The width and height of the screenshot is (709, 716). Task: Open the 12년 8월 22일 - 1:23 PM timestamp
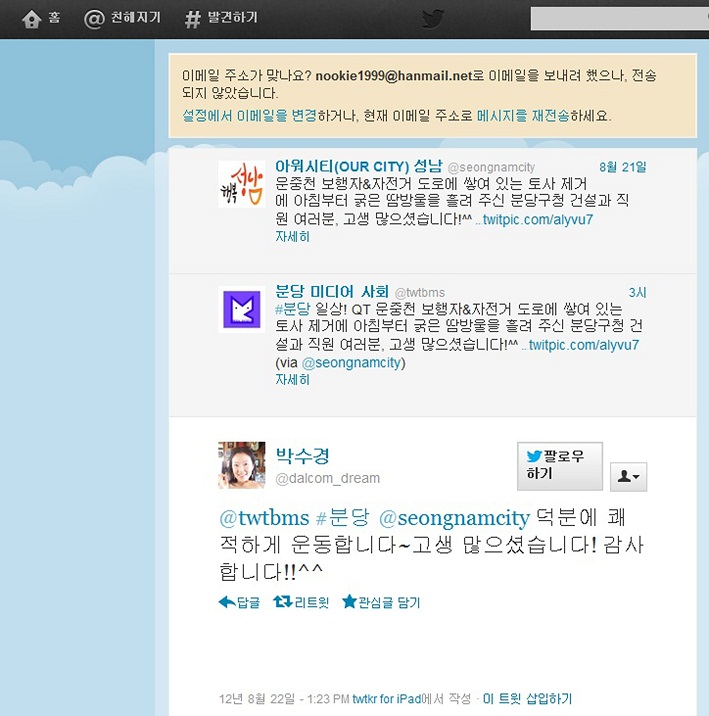point(284,699)
